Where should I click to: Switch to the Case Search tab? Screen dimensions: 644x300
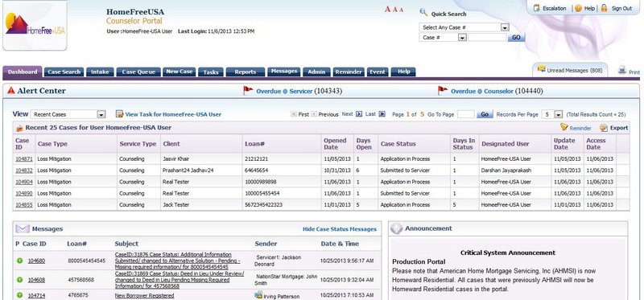pyautogui.click(x=64, y=72)
